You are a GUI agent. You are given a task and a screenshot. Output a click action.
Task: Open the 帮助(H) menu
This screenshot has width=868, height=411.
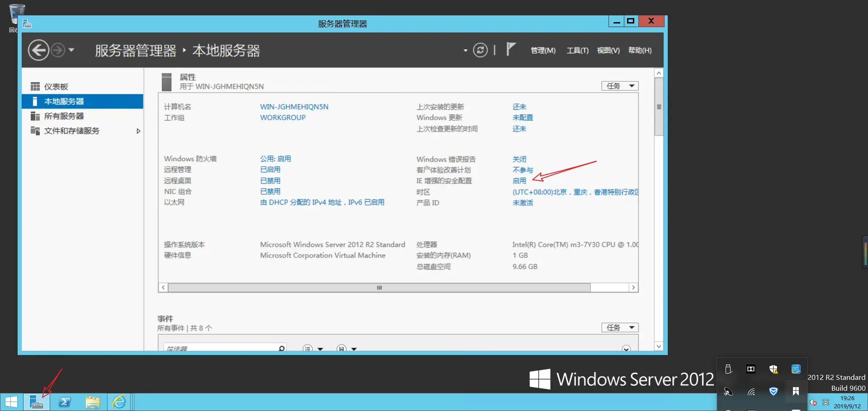(x=640, y=51)
